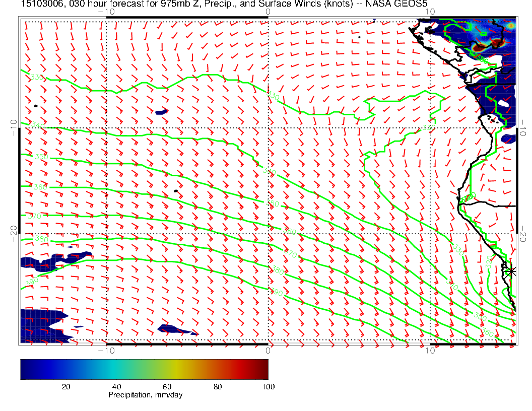Click the island dot in the map's middle-left
Viewport: 532px width, 411px height.
click(x=175, y=191)
